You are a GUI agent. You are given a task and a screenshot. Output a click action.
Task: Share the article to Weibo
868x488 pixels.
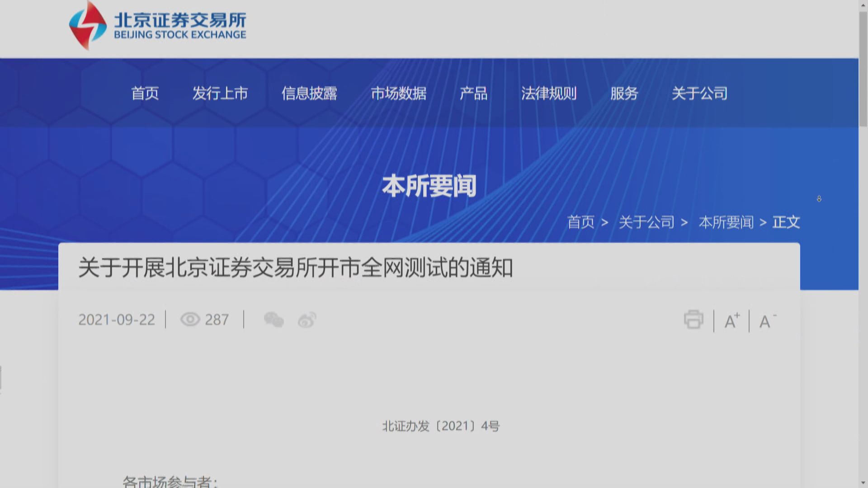coord(306,320)
